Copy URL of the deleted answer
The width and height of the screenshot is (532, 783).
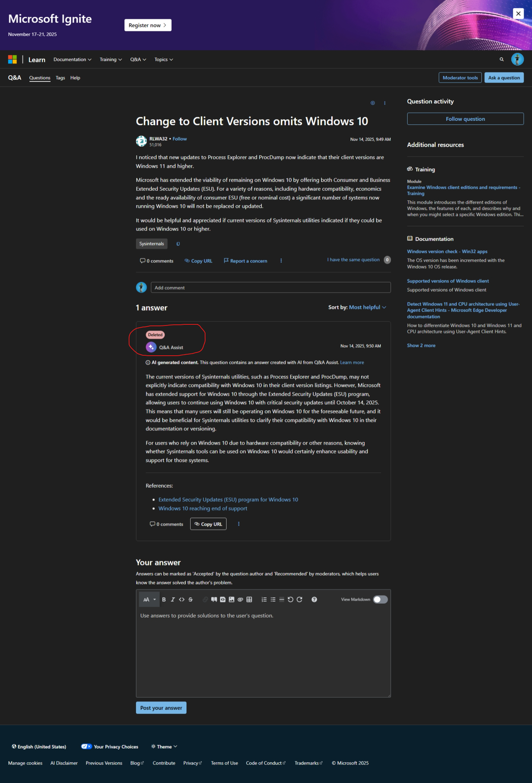coord(208,524)
